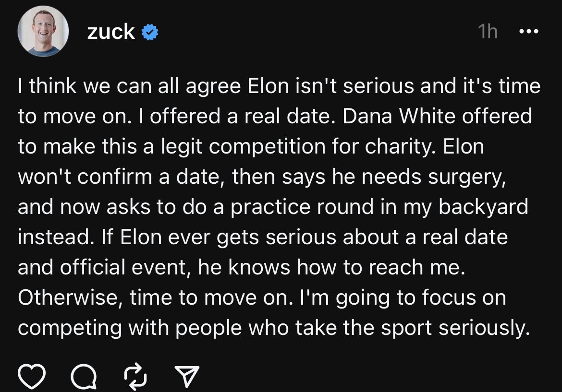Click the zuck username

111,32
